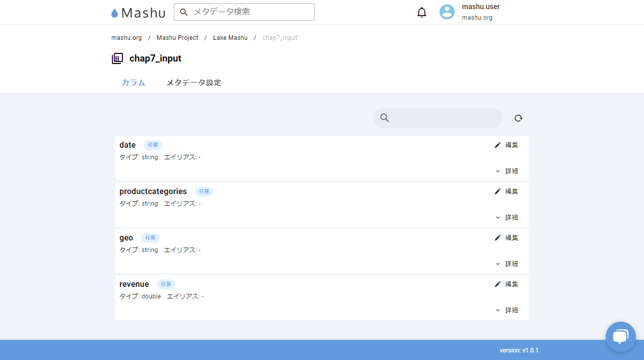Open the chat support bubble

pyautogui.click(x=620, y=336)
